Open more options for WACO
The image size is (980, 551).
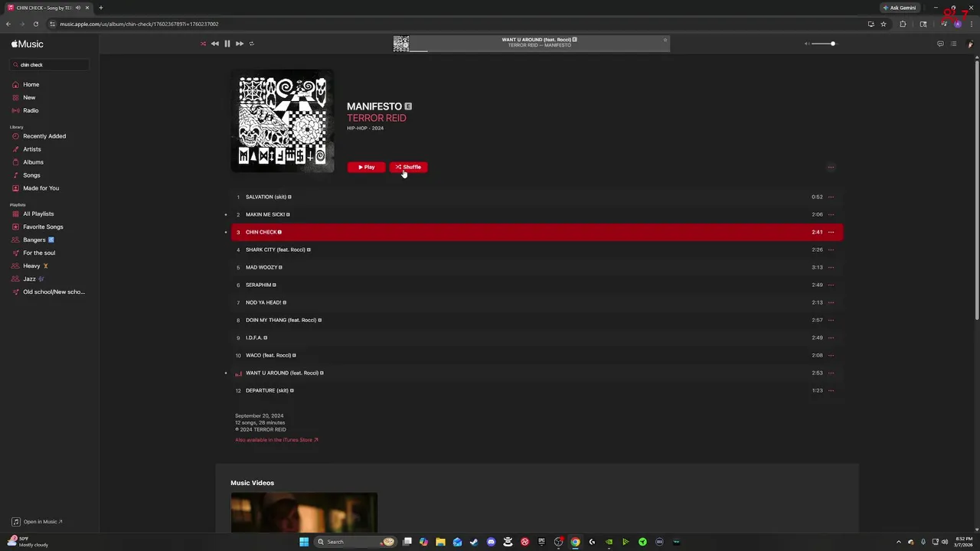(831, 355)
